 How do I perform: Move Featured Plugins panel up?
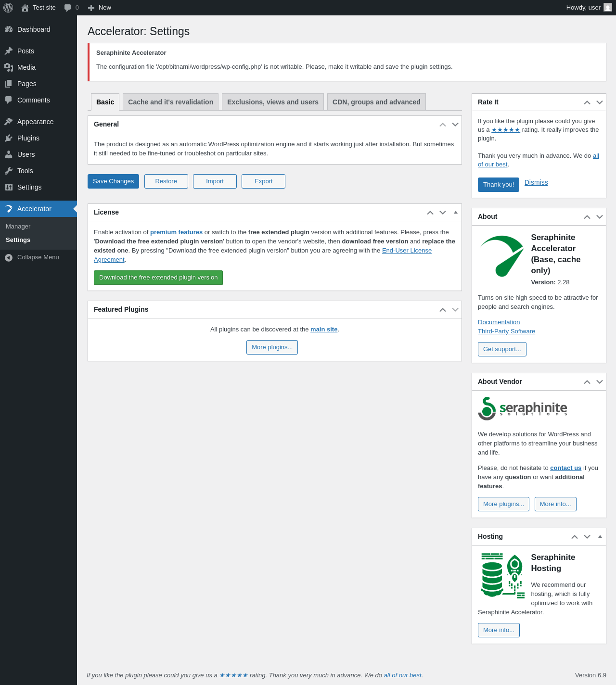click(x=443, y=310)
